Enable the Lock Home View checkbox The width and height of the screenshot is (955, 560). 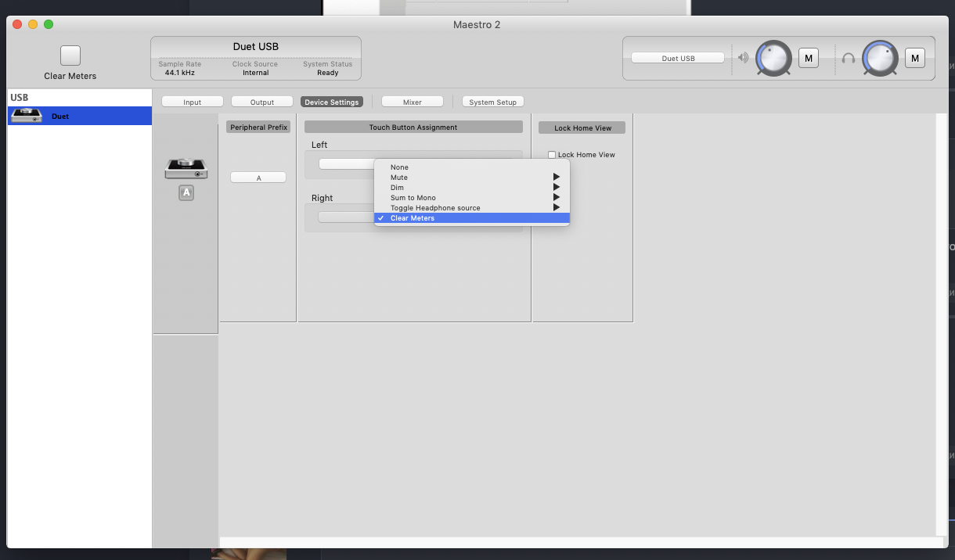point(552,155)
